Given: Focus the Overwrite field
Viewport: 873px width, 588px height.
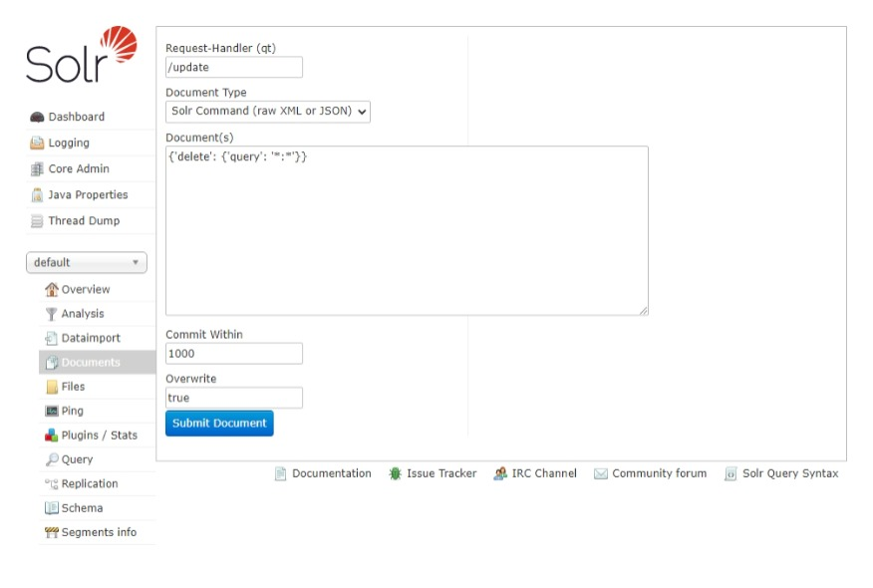Looking at the screenshot, I should (234, 398).
